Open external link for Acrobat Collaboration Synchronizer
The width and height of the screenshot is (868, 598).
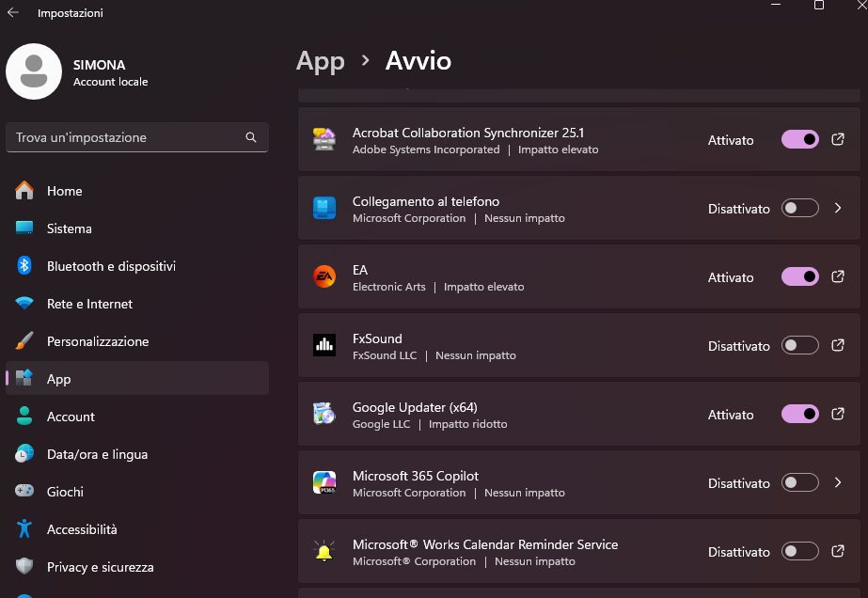pos(838,139)
